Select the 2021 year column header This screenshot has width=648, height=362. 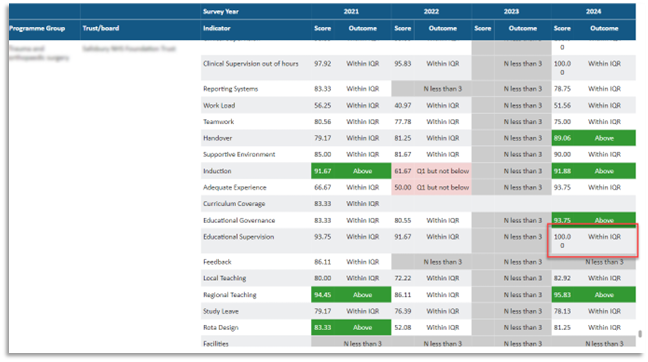[x=351, y=12]
